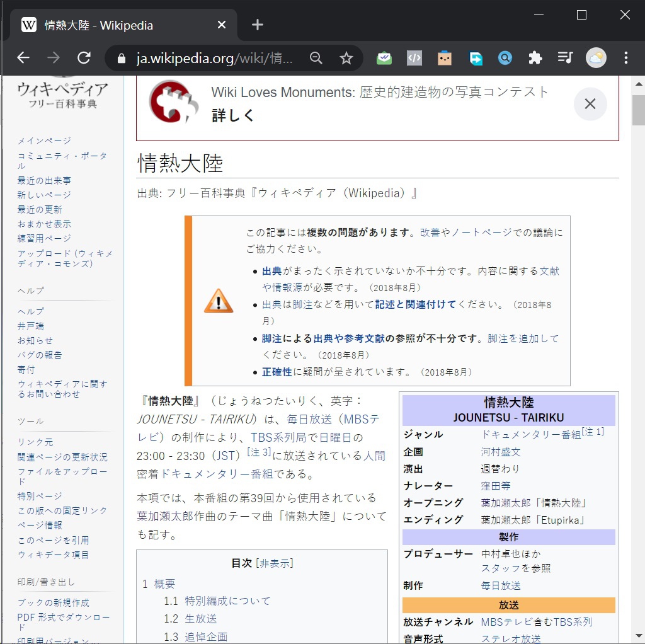Hide the table of contents via 非表示

[x=275, y=563]
